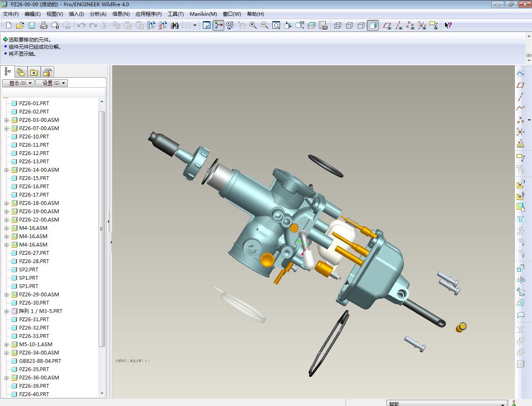Screen dimensions: 532x406
Task: Click the sketch tool icon in right toolbar
Action: point(520,73)
